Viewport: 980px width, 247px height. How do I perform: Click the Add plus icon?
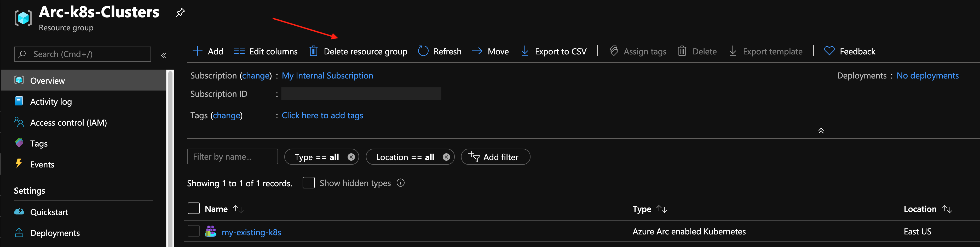tap(198, 51)
